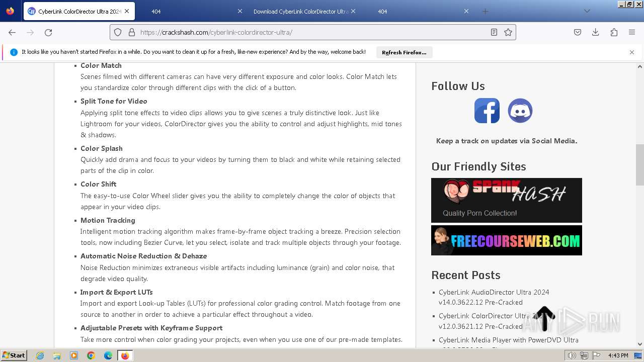The width and height of the screenshot is (644, 362).
Task: Open the Facebook follow icon
Action: 487,111
